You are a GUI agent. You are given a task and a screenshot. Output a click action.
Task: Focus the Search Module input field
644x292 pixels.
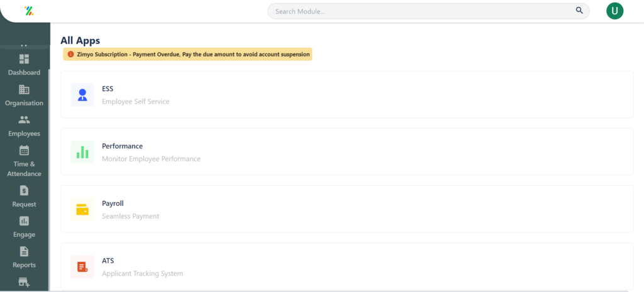428,11
